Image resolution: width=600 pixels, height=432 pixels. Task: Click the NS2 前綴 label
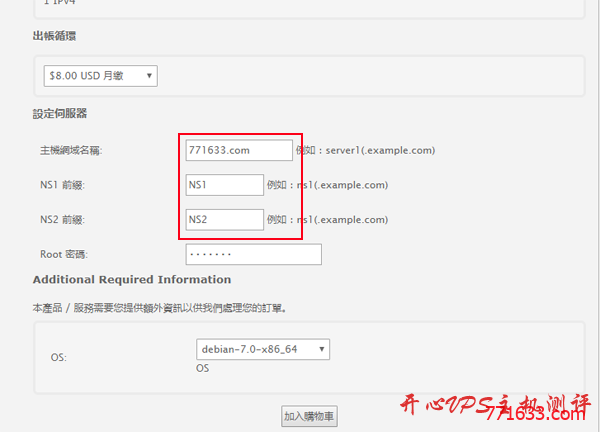[64, 220]
